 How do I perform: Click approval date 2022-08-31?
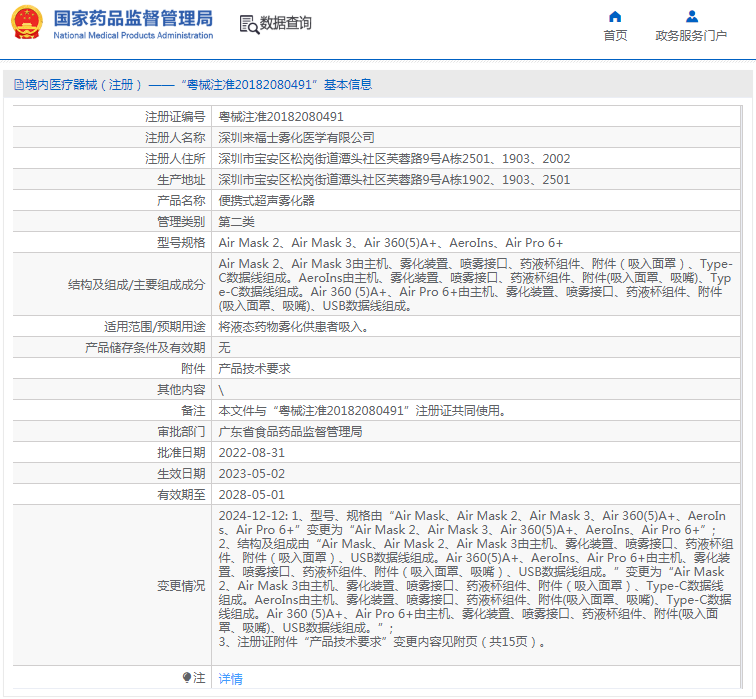[x=252, y=453]
